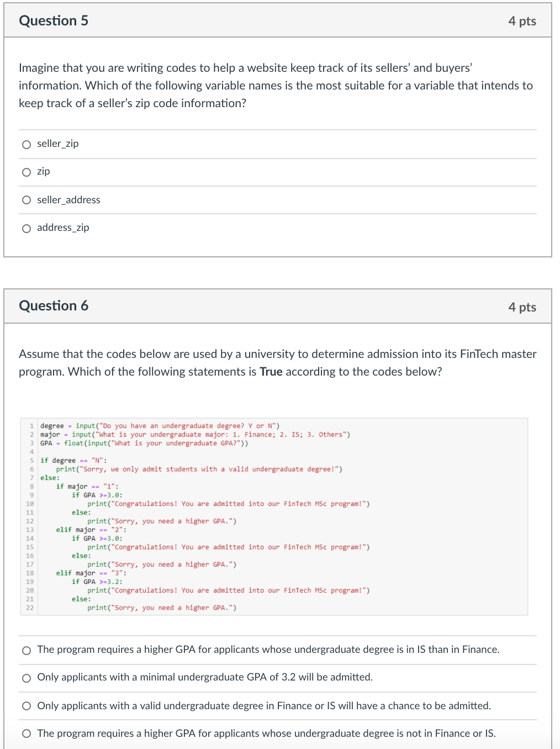This screenshot has height=749, width=560.
Task: Click the 'elif major == "3"' code line
Action: click(x=91, y=573)
